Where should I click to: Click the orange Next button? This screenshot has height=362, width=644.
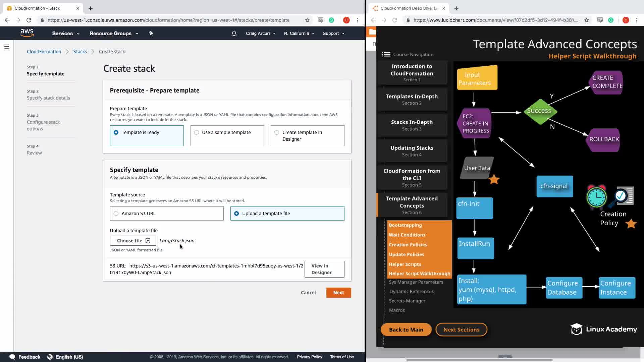pos(338,293)
